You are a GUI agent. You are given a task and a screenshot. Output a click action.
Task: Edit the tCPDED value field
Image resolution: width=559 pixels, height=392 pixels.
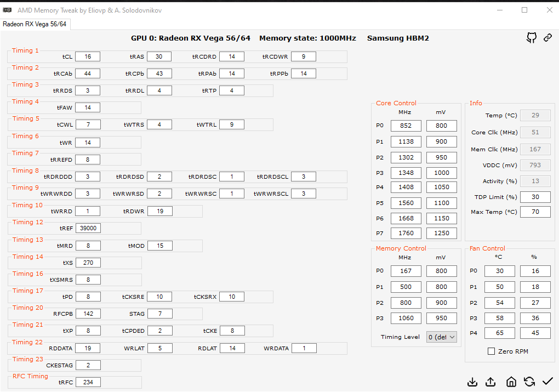(160, 331)
